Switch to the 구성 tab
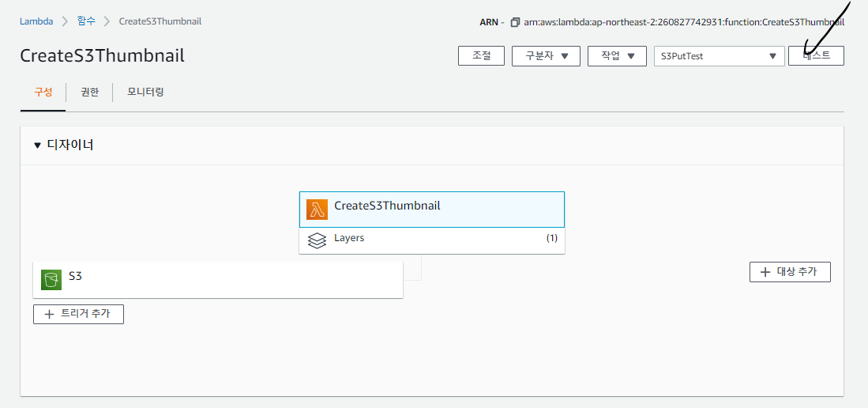 tap(43, 92)
